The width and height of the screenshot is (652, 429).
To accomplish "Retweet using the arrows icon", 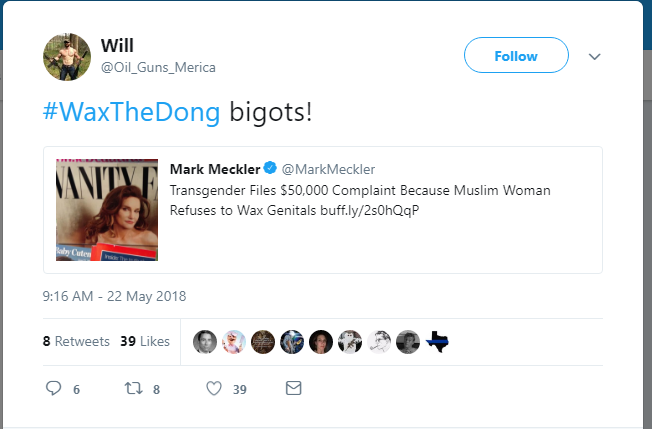I will pyautogui.click(x=133, y=388).
